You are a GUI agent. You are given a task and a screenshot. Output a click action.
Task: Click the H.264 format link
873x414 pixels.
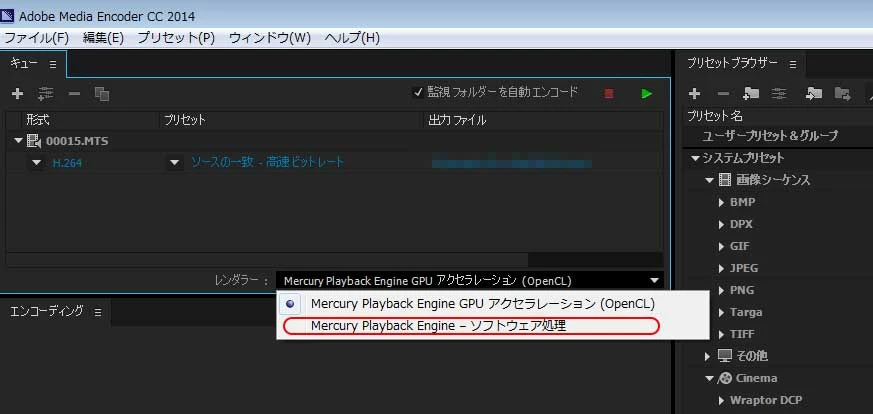[x=67, y=163]
